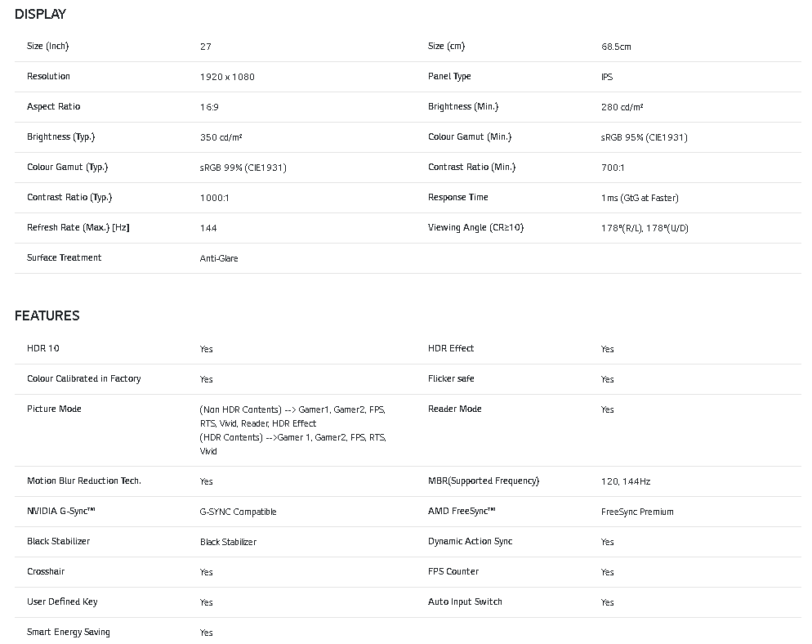The width and height of the screenshot is (812, 644).
Task: Click the Anti-Glare surface treatment value
Action: point(219,258)
